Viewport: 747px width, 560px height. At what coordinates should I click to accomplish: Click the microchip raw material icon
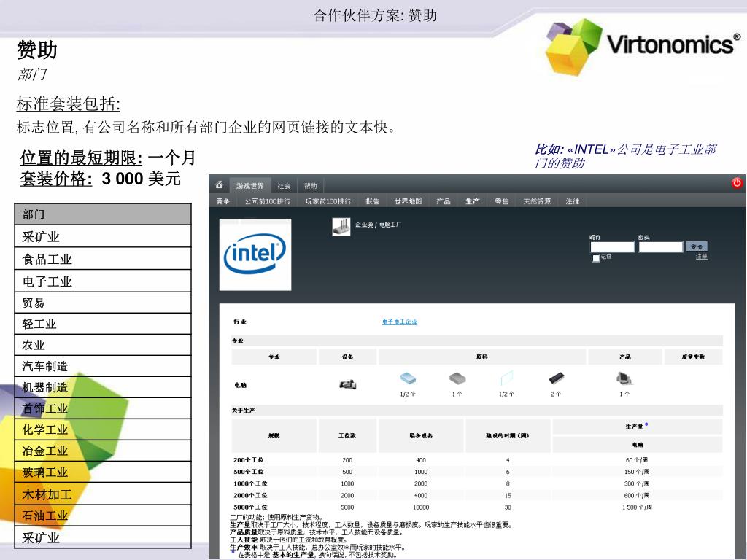(556, 378)
